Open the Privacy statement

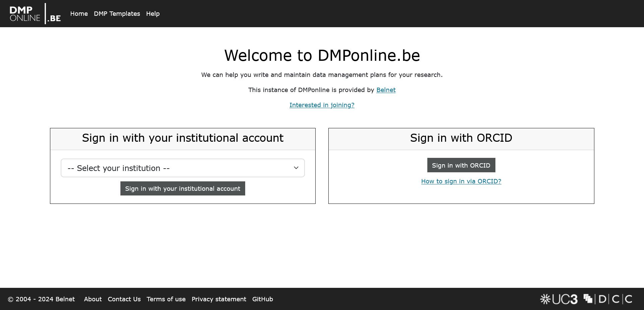click(219, 299)
